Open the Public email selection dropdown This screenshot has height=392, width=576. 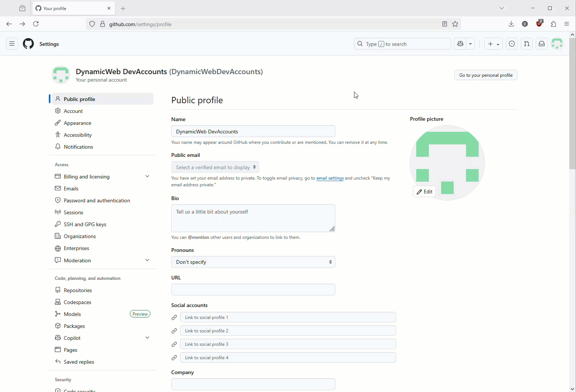tap(215, 167)
